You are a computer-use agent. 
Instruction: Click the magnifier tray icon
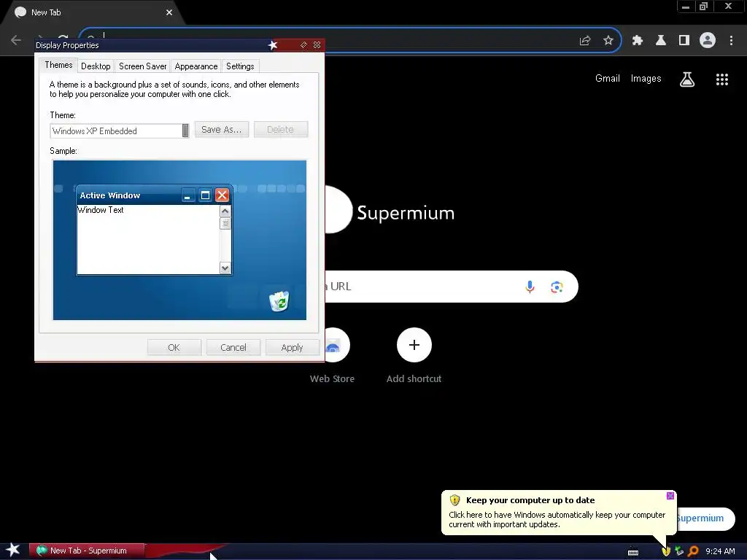tap(693, 551)
